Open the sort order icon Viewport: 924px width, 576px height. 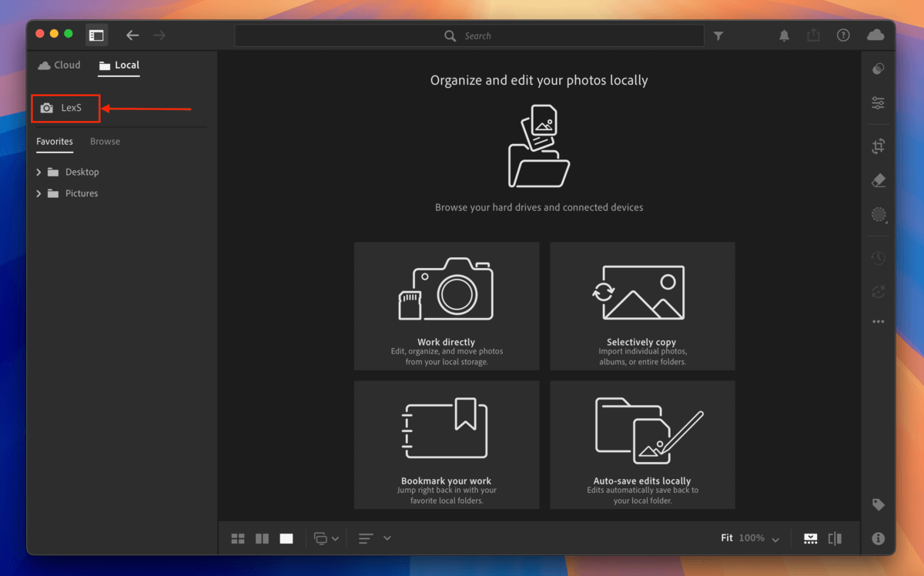coord(366,538)
